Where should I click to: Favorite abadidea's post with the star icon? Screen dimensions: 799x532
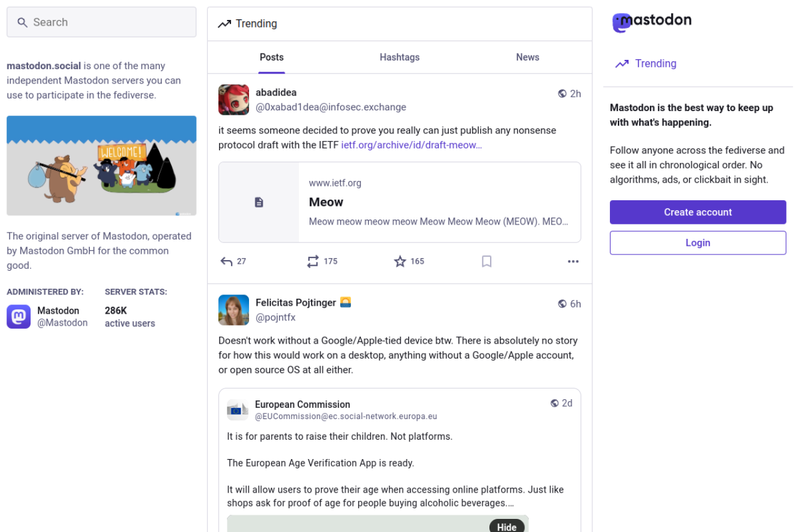tap(400, 261)
